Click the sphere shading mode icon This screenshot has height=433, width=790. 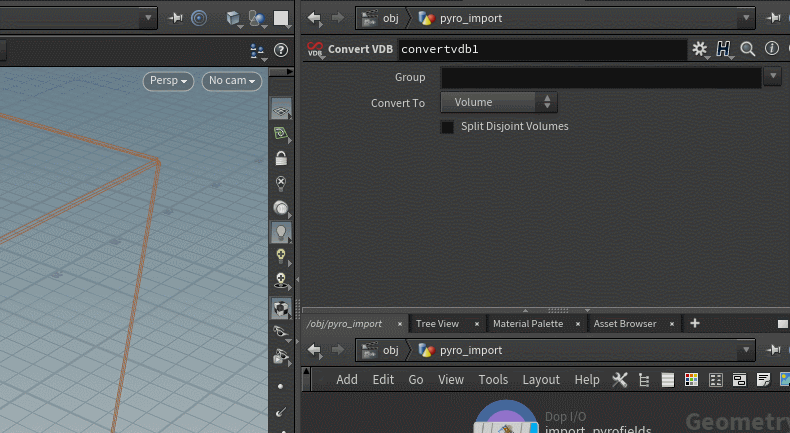pos(257,19)
